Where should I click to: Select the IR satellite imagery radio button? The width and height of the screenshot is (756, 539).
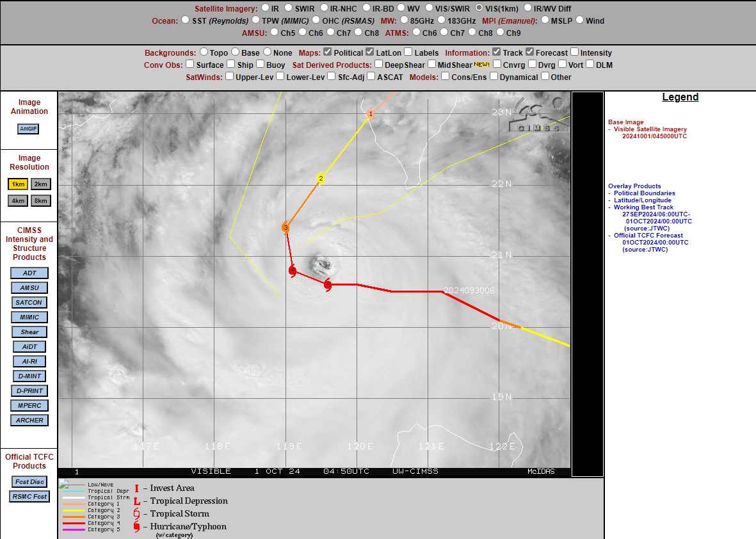265,8
